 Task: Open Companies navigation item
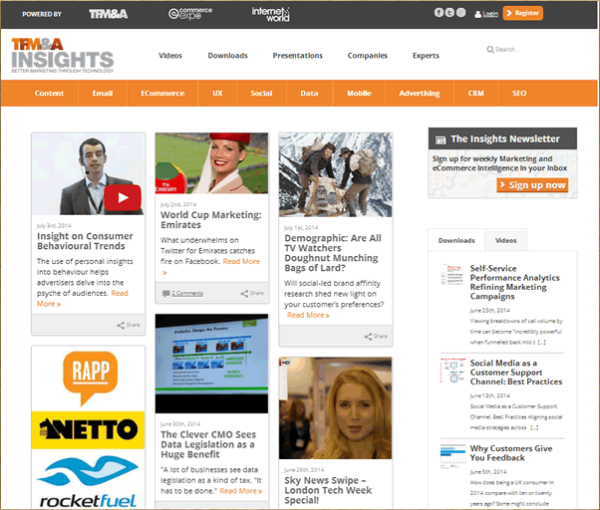(x=367, y=56)
